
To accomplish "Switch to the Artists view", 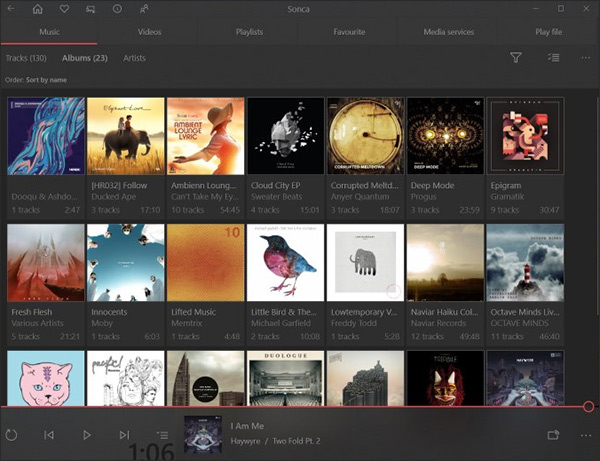I will (134, 58).
